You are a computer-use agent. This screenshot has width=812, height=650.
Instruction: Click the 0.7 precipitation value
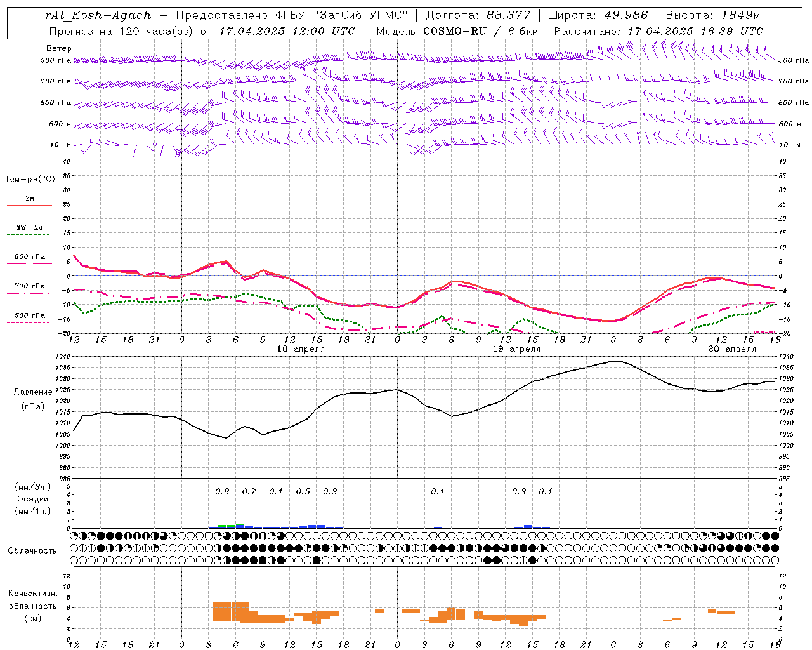(x=249, y=492)
